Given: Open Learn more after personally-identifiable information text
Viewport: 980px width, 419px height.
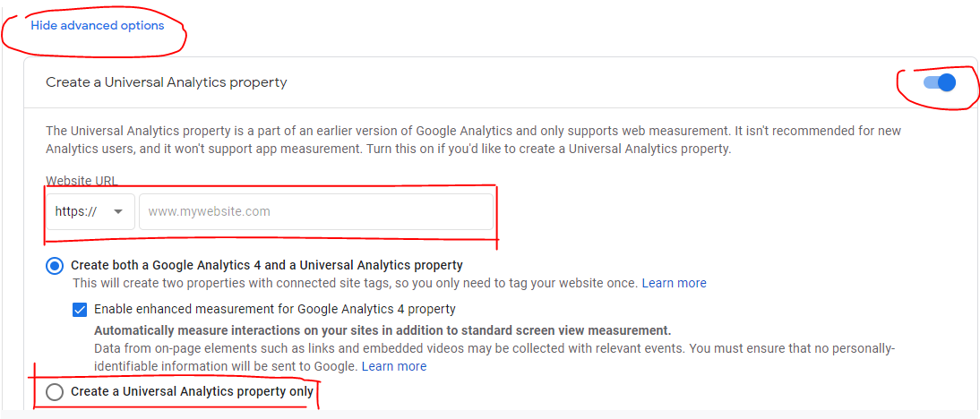Looking at the screenshot, I should (x=394, y=366).
